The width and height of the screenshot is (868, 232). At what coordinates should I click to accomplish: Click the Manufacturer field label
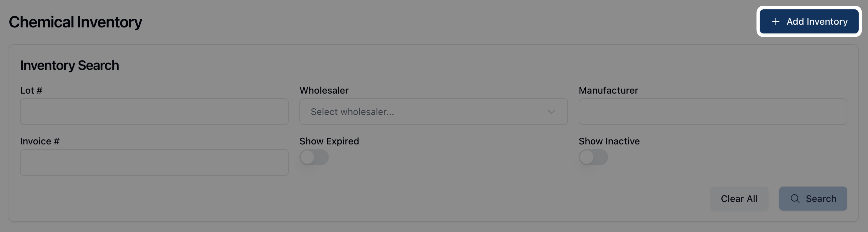click(x=608, y=90)
